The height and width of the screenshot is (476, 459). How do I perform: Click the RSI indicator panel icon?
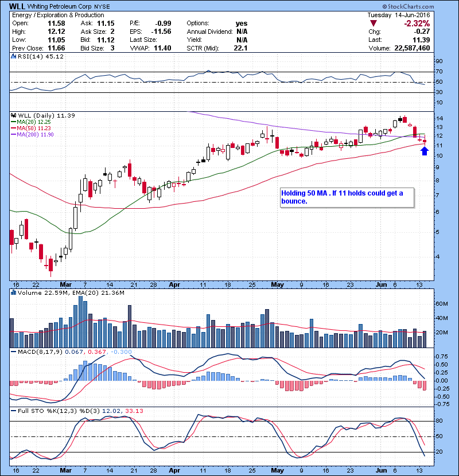click(14, 56)
